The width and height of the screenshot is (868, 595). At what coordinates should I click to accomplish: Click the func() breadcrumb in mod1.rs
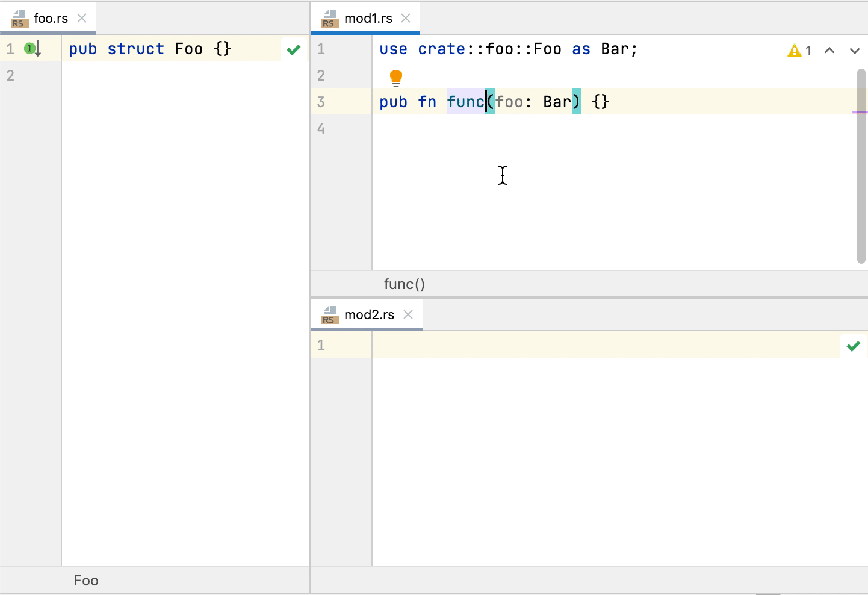click(x=405, y=284)
